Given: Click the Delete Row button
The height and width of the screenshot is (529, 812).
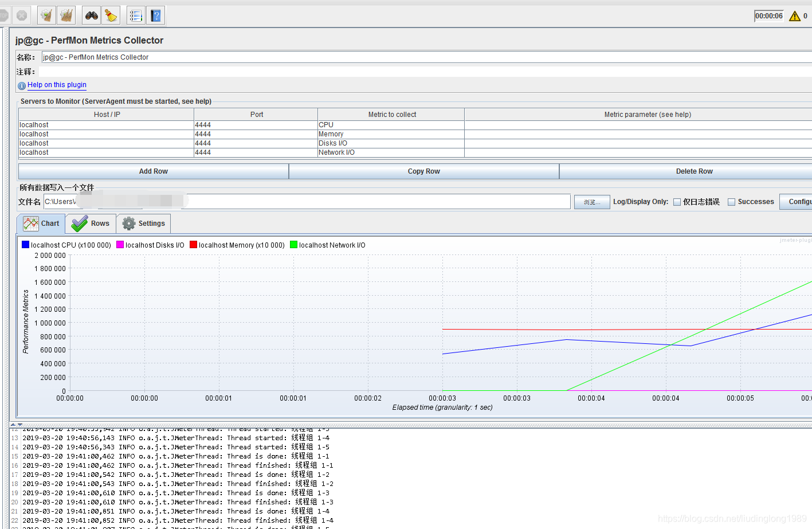Looking at the screenshot, I should point(686,171).
